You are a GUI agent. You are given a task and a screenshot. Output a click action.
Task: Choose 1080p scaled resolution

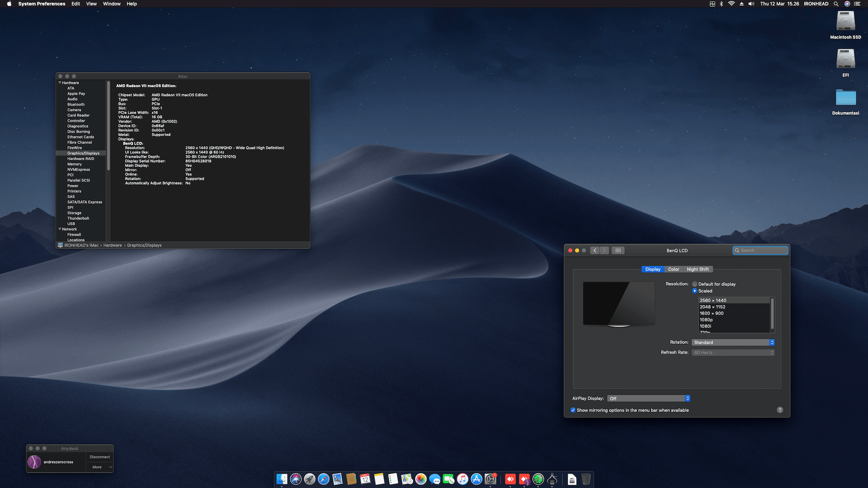[734, 320]
